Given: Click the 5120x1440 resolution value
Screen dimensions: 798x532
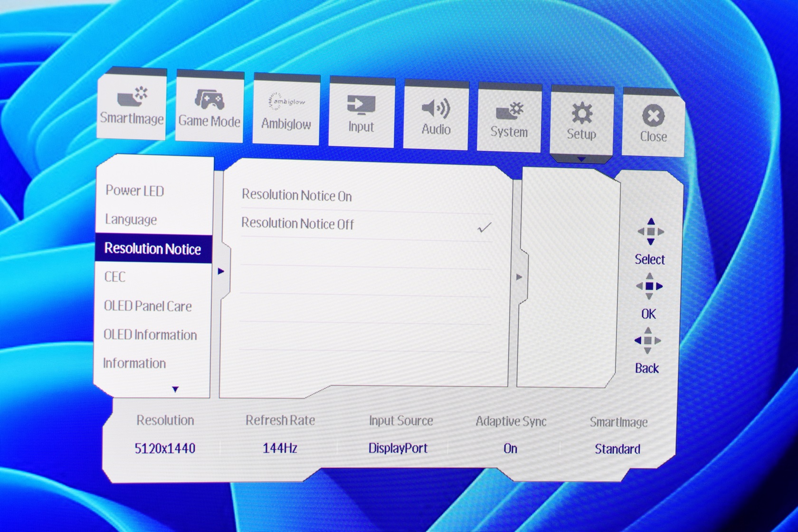Looking at the screenshot, I should (165, 448).
